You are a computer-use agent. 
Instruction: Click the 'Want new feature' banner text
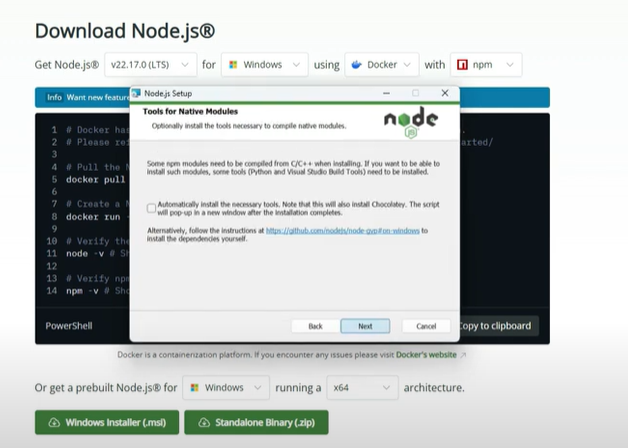(98, 97)
